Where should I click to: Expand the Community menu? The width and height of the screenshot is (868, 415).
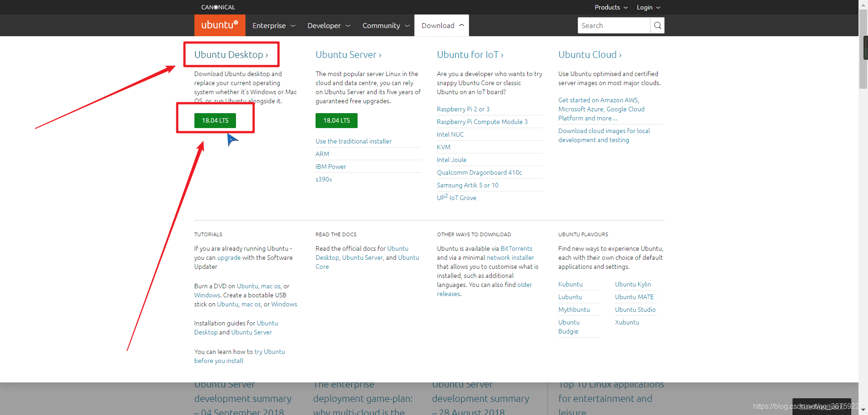(x=386, y=25)
